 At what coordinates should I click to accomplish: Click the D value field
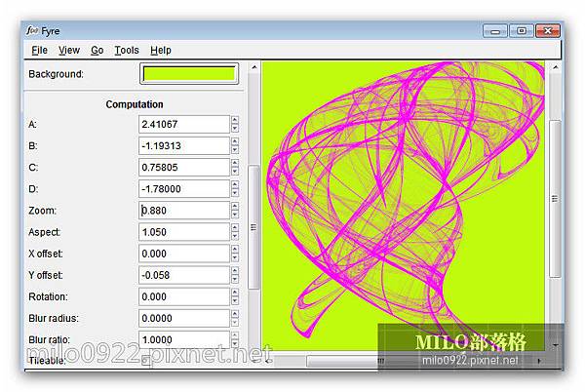[x=184, y=189]
